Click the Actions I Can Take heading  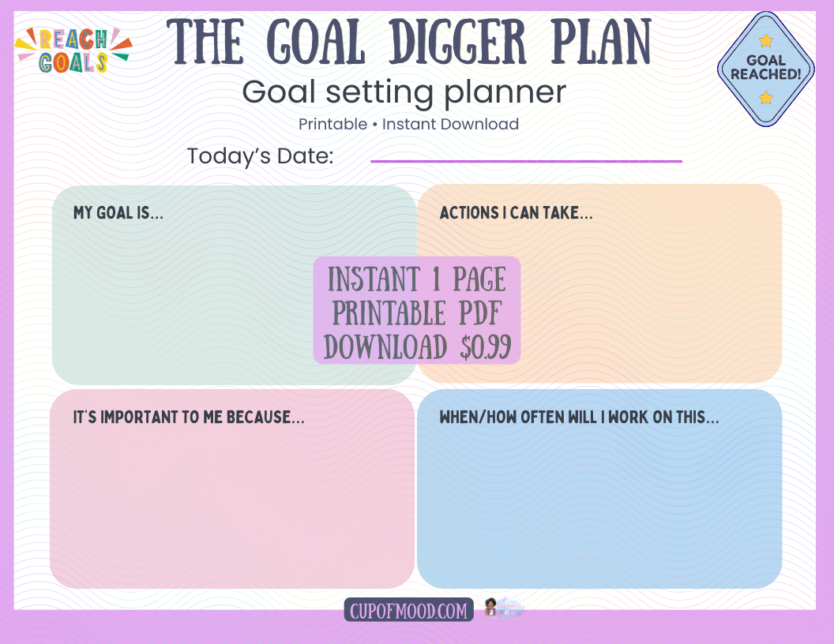coord(516,213)
